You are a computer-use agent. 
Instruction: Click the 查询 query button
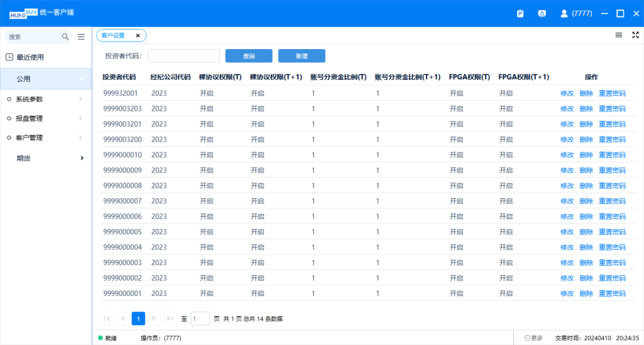248,56
